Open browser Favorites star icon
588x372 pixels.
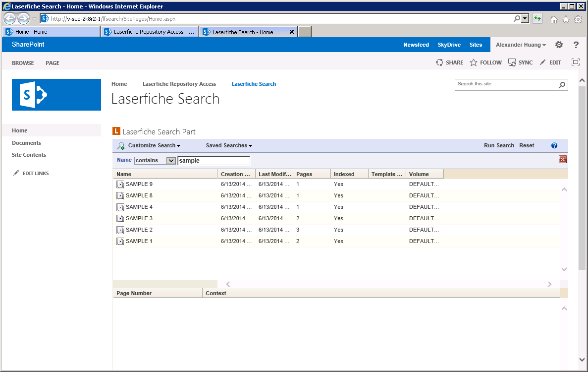pyautogui.click(x=566, y=19)
